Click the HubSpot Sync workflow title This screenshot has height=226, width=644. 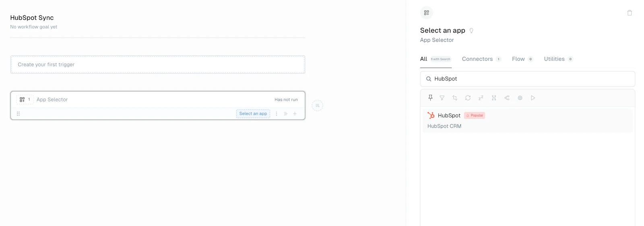[x=32, y=18]
